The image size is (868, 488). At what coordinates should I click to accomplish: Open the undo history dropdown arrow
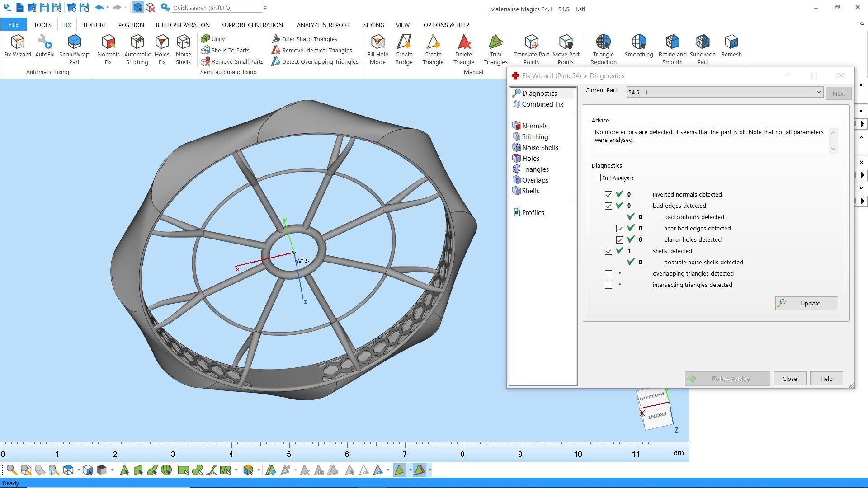coord(108,8)
